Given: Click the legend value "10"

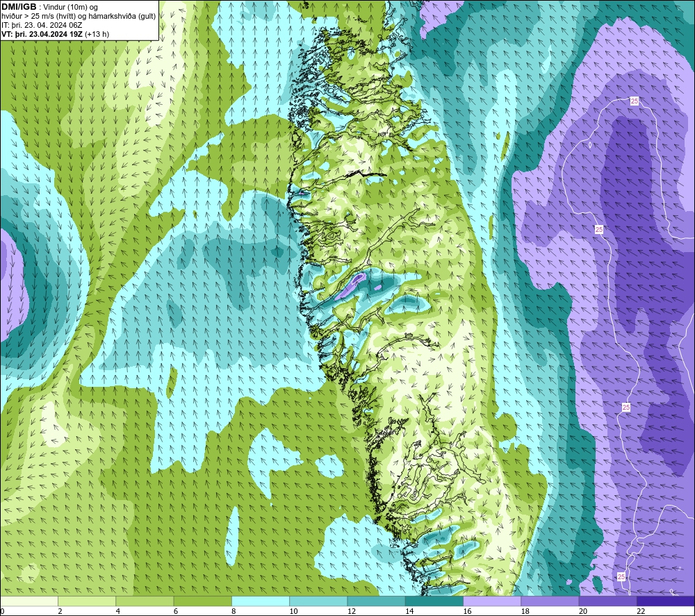Looking at the screenshot, I should [x=294, y=611].
